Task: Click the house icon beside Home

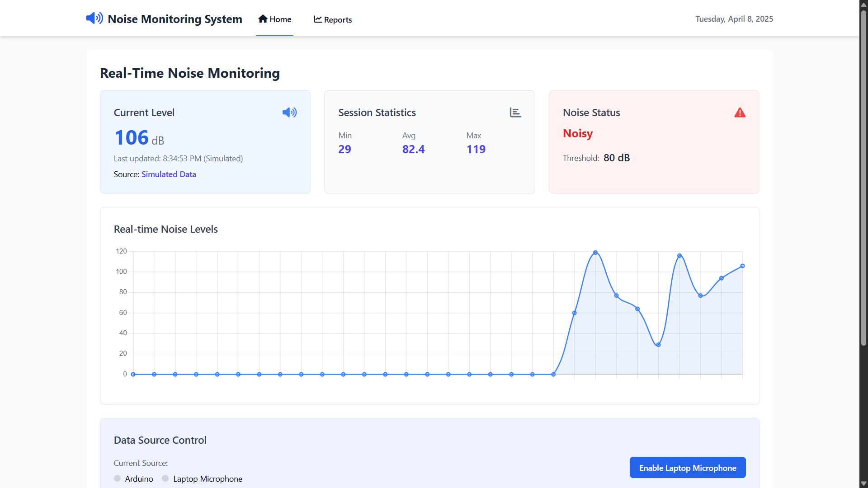Action: click(x=263, y=19)
